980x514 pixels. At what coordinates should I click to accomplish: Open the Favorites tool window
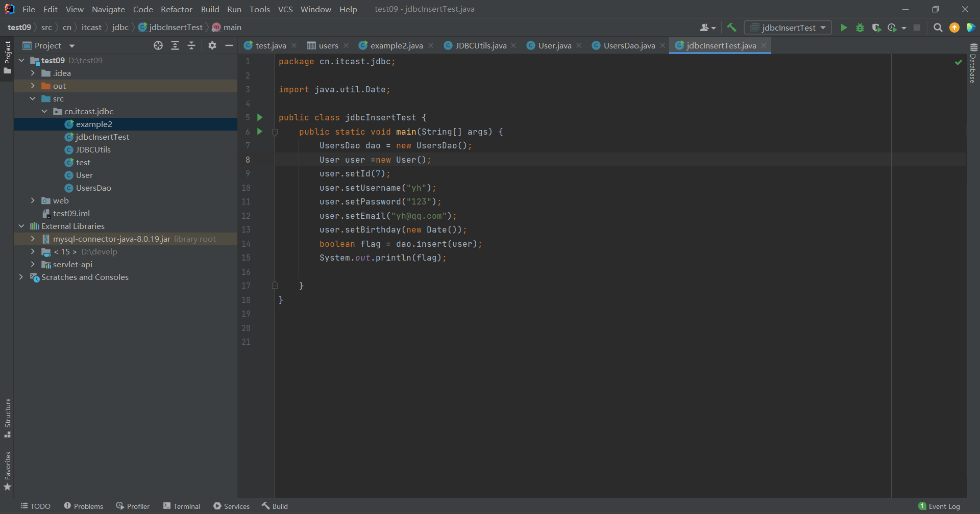(x=8, y=471)
